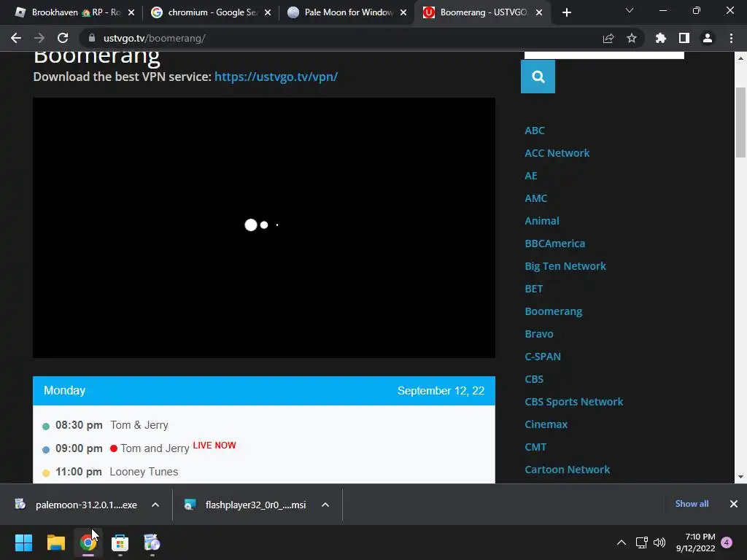This screenshot has width=747, height=560.
Task: Click the page vertical scrollbar thumb
Action: 740,122
